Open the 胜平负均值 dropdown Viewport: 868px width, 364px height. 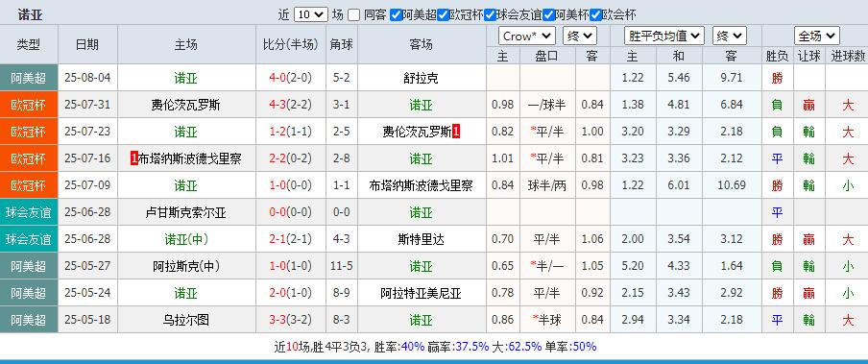tap(663, 36)
